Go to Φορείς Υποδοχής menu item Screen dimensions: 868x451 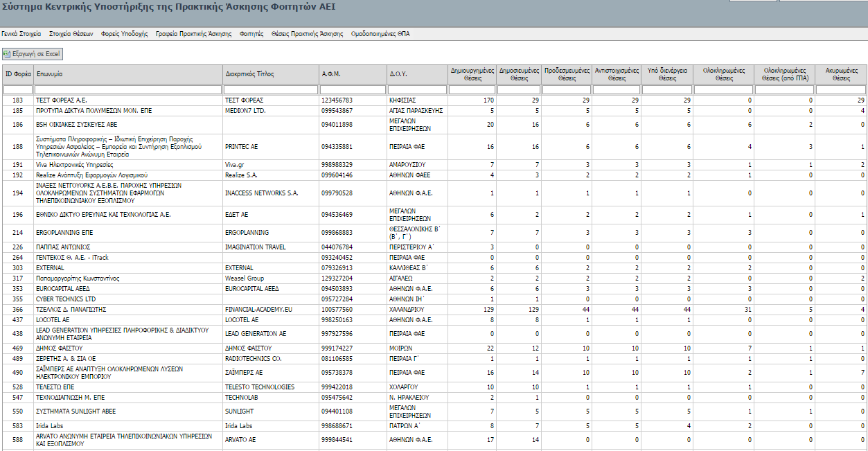tap(124, 33)
